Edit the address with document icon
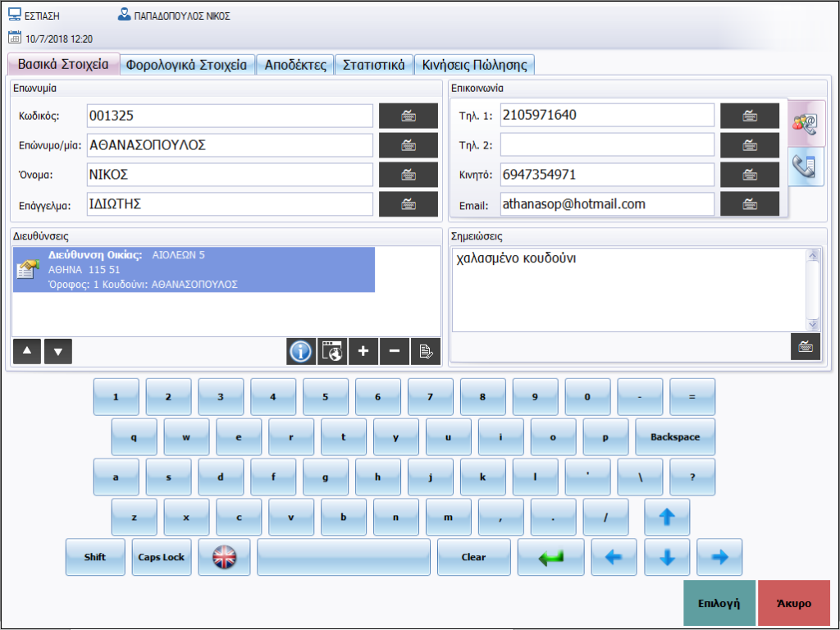Viewport: 840px width, 630px height. click(426, 351)
